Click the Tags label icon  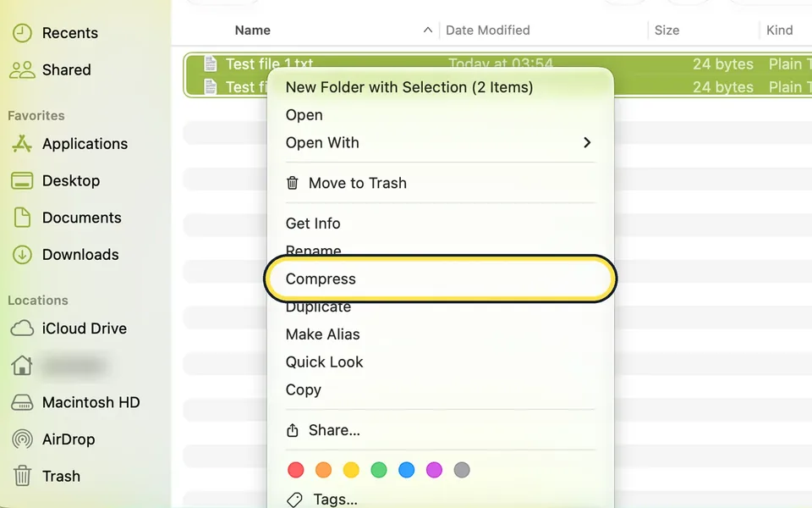click(294, 500)
